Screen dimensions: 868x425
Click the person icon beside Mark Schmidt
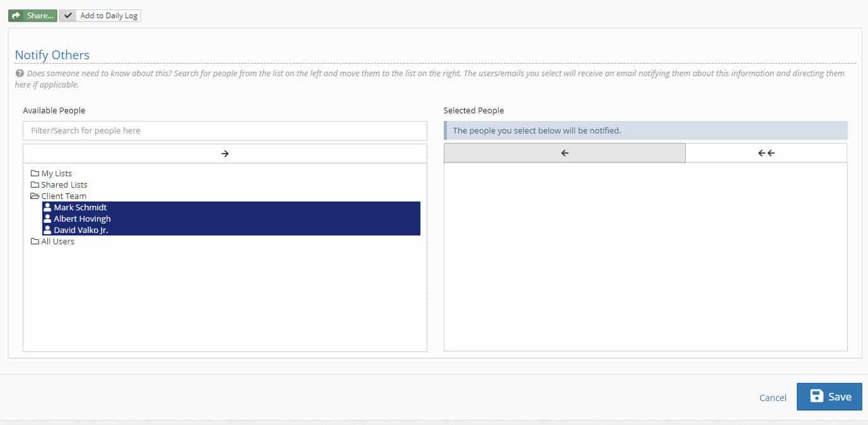(x=47, y=207)
